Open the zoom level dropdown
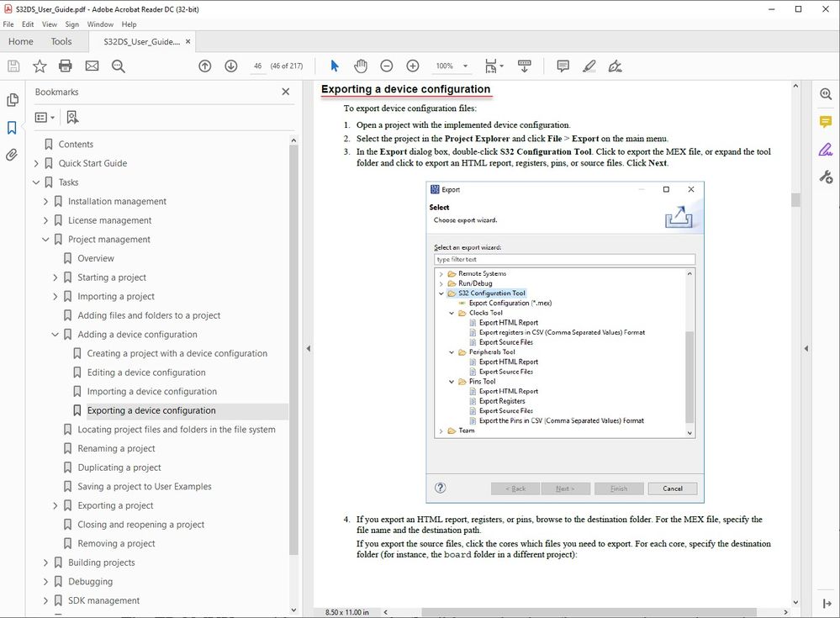This screenshot has width=840, height=618. (x=466, y=66)
